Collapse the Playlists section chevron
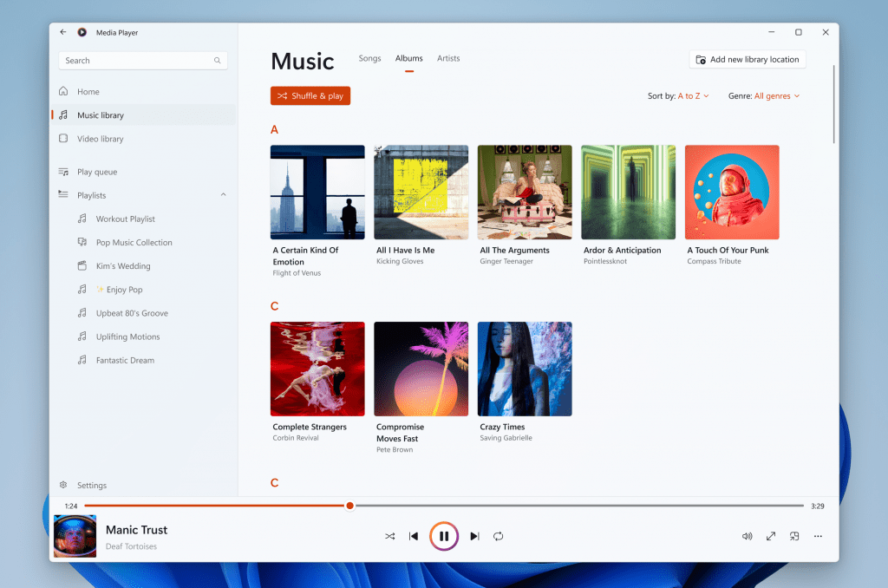The height and width of the screenshot is (588, 888). 223,195
